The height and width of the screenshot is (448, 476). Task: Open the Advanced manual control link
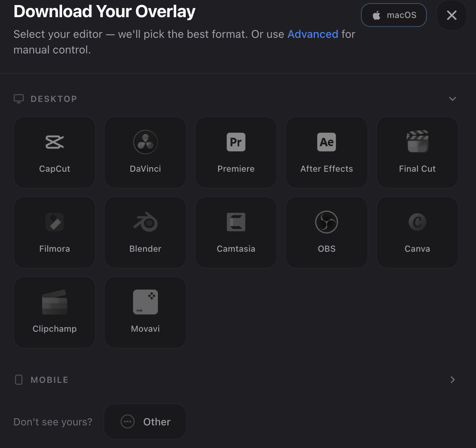(313, 34)
